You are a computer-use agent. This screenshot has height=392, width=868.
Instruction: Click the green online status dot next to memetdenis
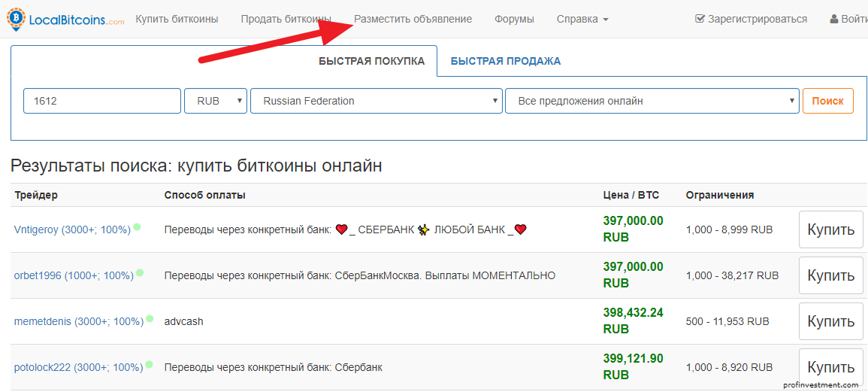pos(150,319)
